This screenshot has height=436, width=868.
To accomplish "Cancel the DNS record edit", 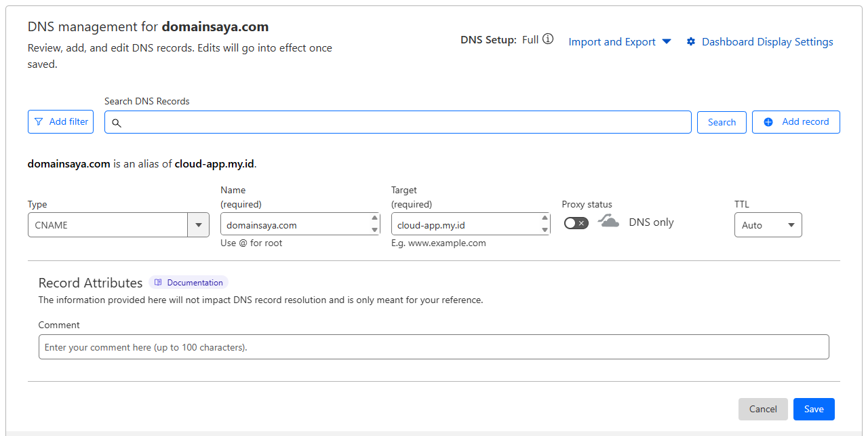I will tap(763, 409).
